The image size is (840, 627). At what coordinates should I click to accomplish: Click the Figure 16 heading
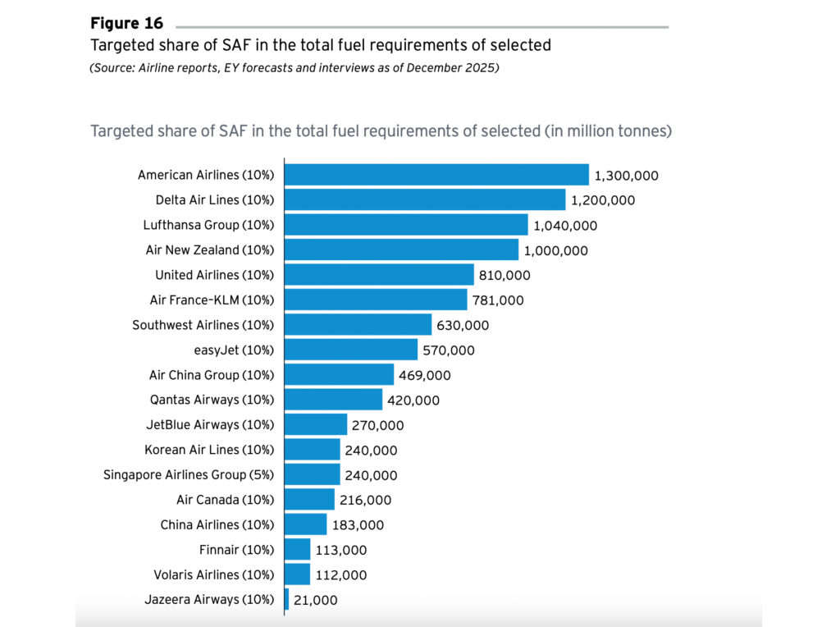tap(126, 23)
